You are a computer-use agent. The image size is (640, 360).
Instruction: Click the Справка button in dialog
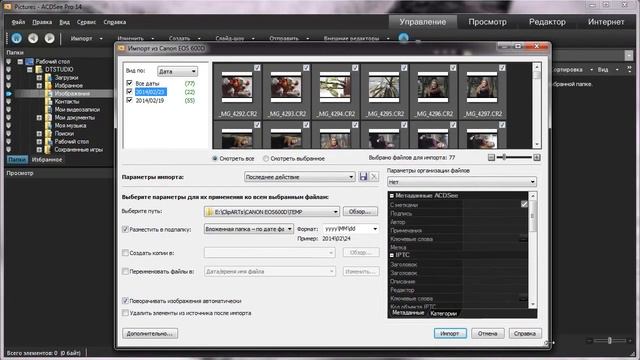[x=525, y=333]
